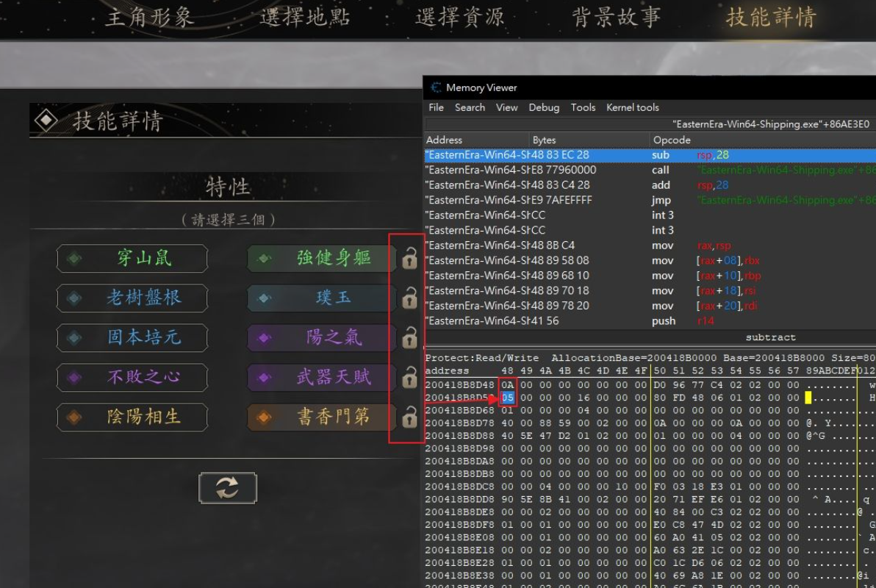Click the Memory Viewer window icon
Viewport: 876px width, 588px height.
click(x=436, y=87)
